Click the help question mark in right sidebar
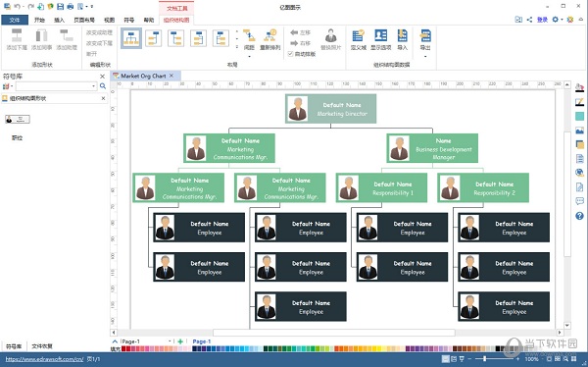588x367 pixels. 579,216
